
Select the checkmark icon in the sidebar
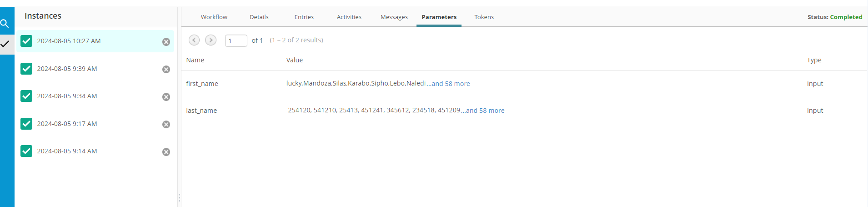tap(5, 44)
